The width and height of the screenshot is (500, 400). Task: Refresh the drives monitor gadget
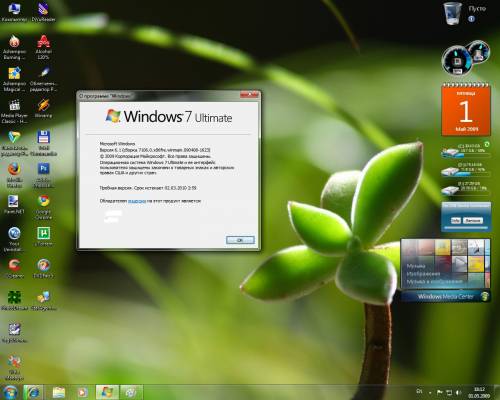(x=487, y=144)
